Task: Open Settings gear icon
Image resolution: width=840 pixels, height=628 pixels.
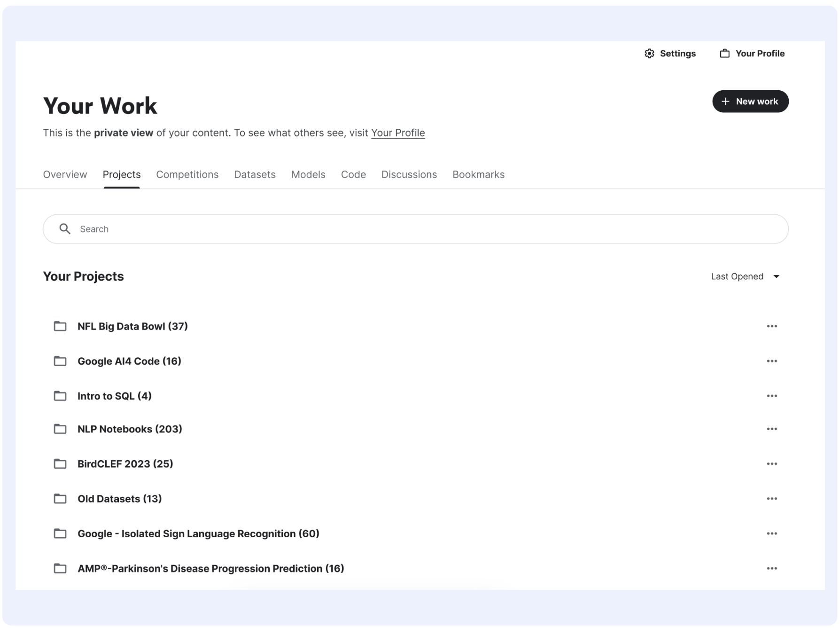Action: 649,54
